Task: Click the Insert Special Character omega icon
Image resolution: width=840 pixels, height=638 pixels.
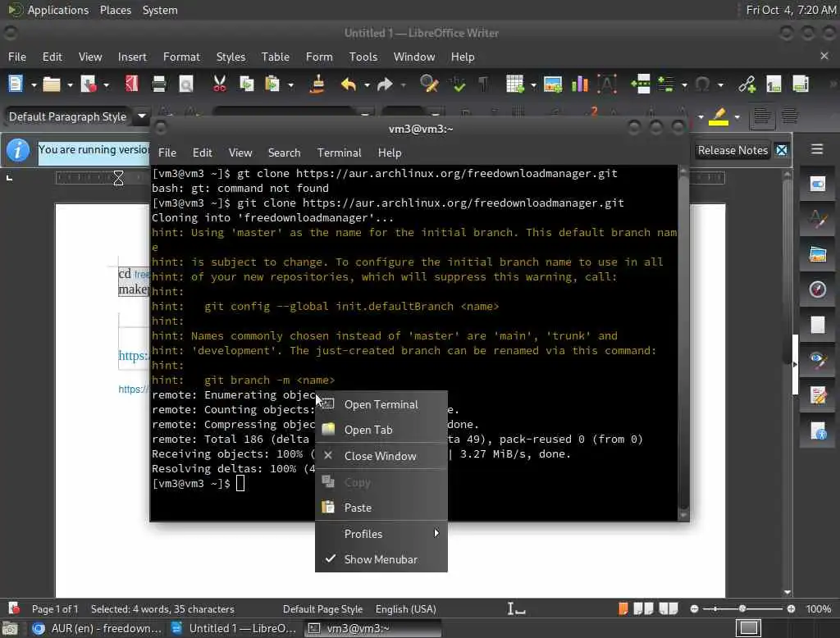Action: (702, 84)
